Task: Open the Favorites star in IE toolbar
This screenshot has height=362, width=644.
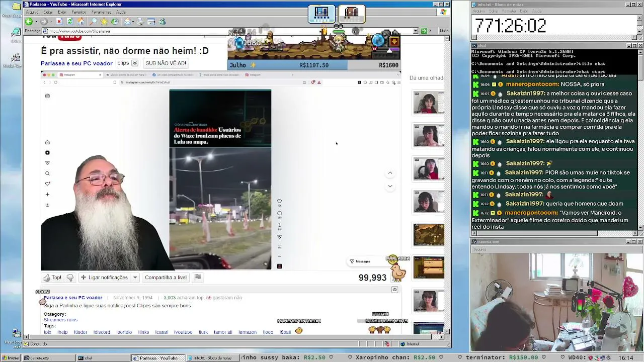Action: click(x=104, y=22)
